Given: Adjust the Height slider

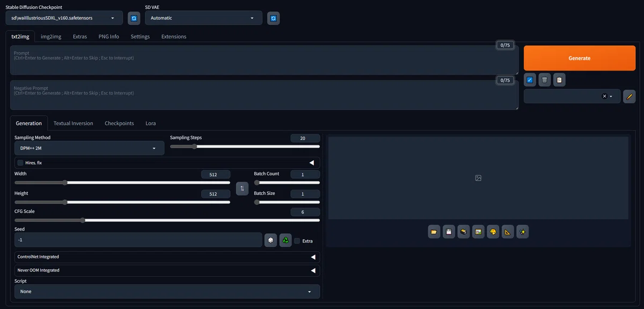Looking at the screenshot, I should (122, 202).
